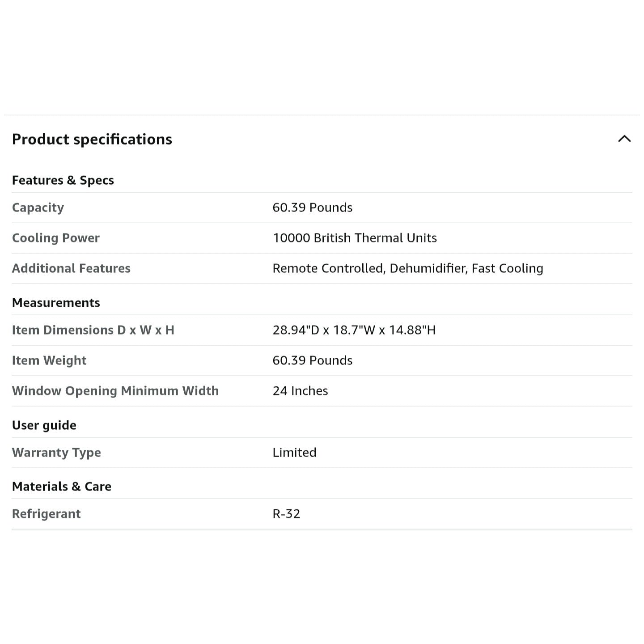Click the Capacity row label
The width and height of the screenshot is (644, 644).
click(38, 208)
